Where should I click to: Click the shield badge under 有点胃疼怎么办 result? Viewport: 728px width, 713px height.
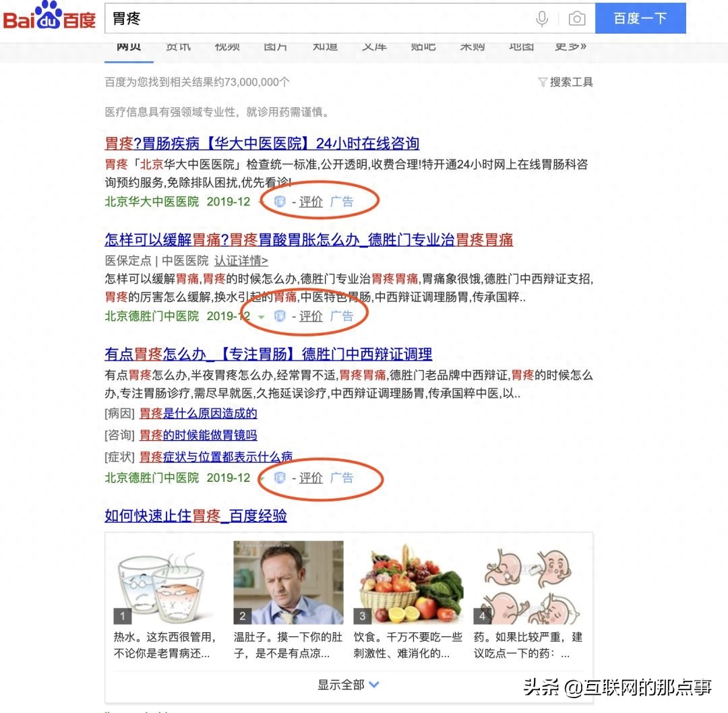(x=280, y=478)
